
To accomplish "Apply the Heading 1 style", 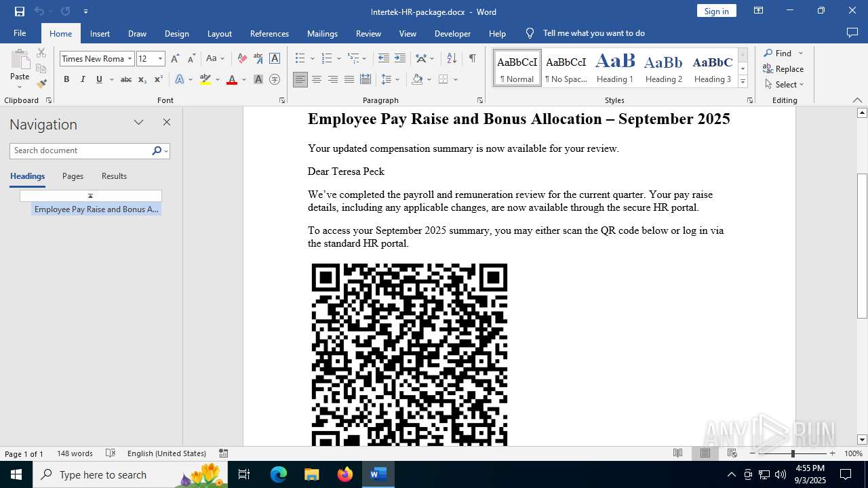I will click(x=615, y=68).
